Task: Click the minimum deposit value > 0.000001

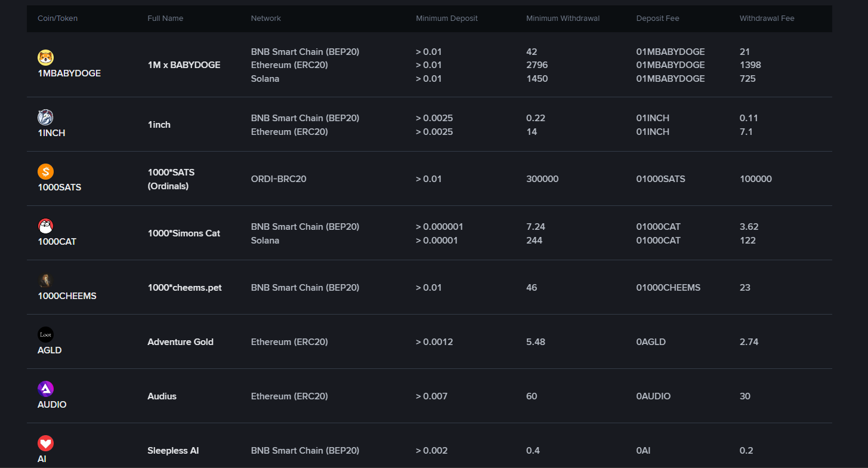Action: 440,227
